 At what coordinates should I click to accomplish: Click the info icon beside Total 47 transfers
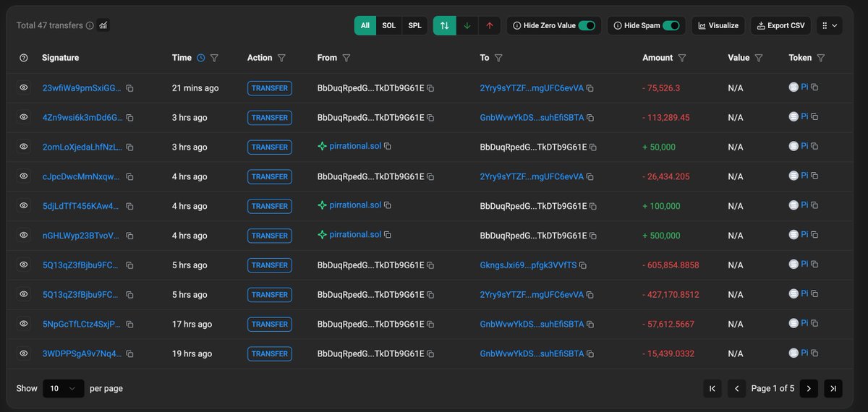(90, 25)
